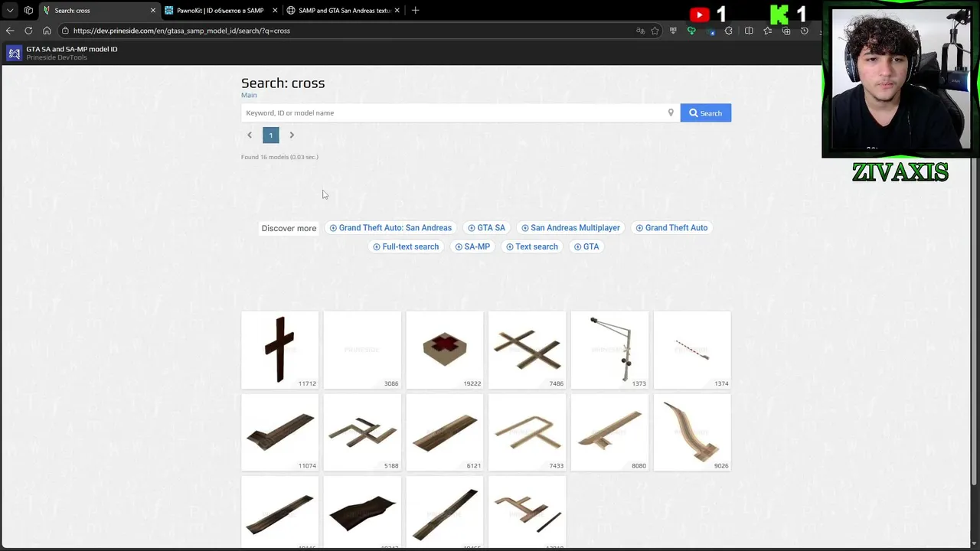Open the 'SA-MP' discover tag
This screenshot has height=551, width=980.
coord(472,246)
